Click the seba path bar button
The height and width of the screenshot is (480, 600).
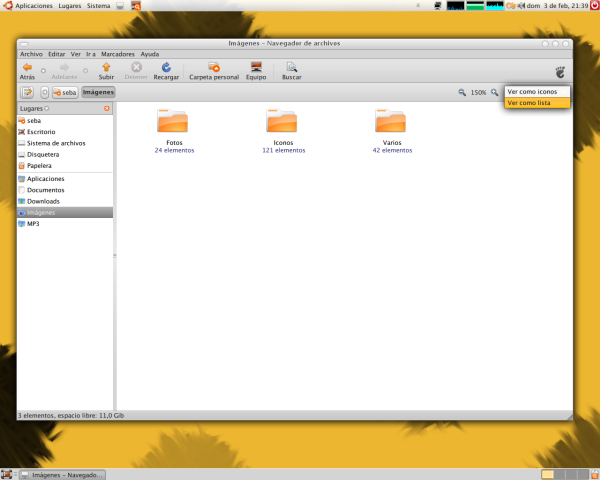coord(65,92)
